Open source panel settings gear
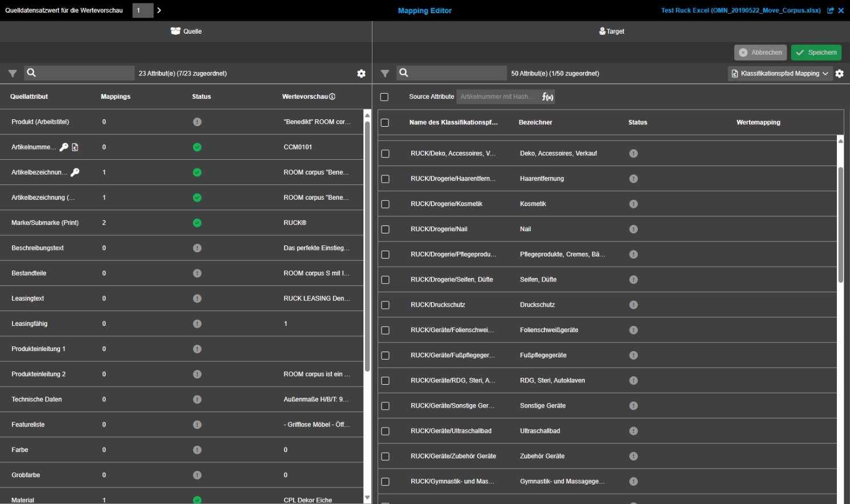This screenshot has width=850, height=504. (361, 74)
